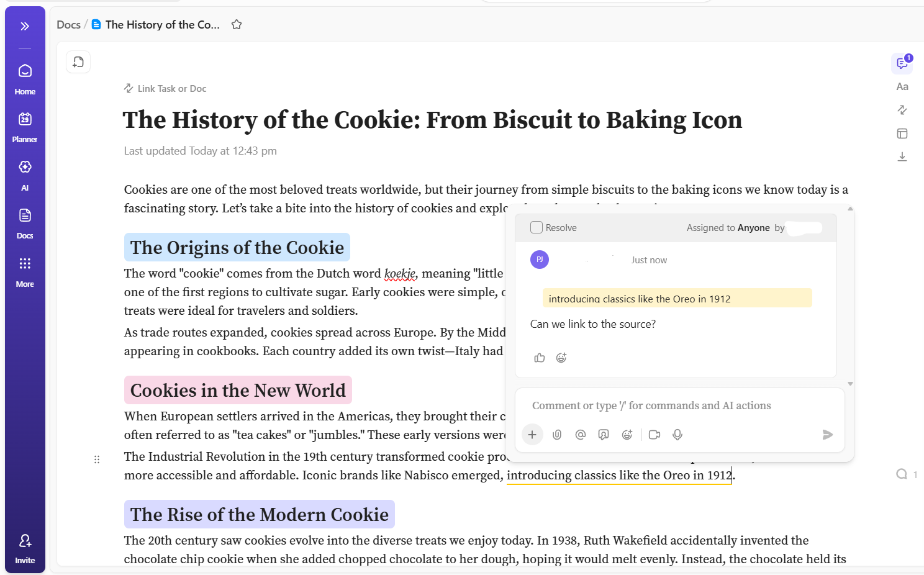
Task: Attach a file to the comment
Action: click(x=556, y=435)
